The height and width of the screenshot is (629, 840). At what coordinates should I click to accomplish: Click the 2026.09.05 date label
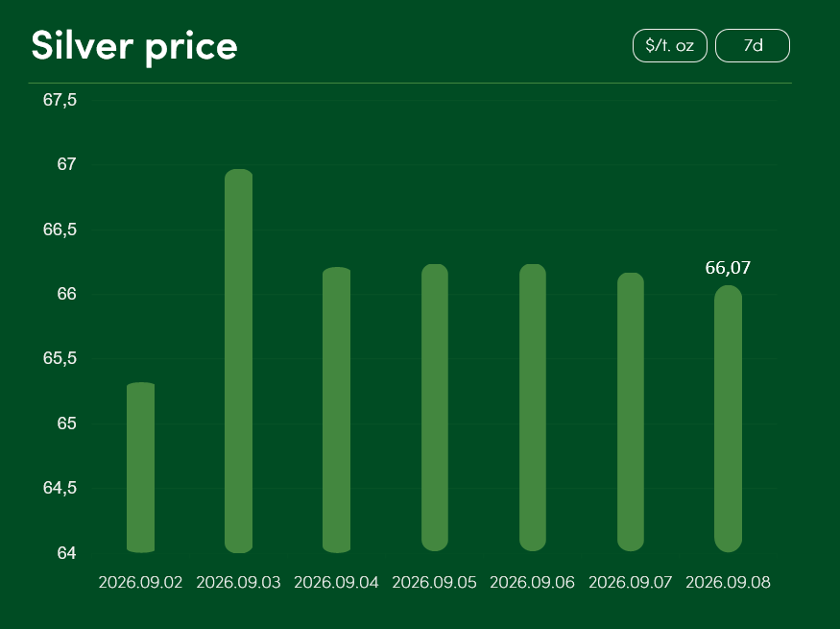tap(435, 582)
